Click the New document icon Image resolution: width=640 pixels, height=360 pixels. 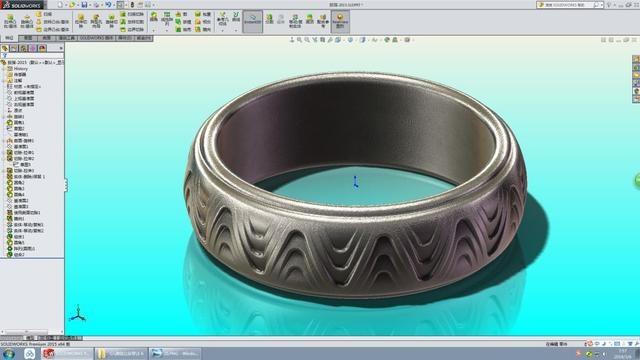(60, 5)
